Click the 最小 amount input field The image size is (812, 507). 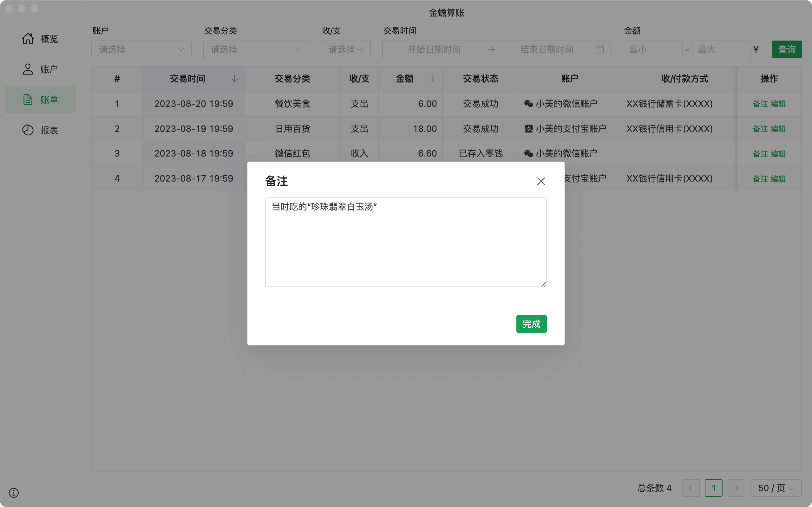652,50
